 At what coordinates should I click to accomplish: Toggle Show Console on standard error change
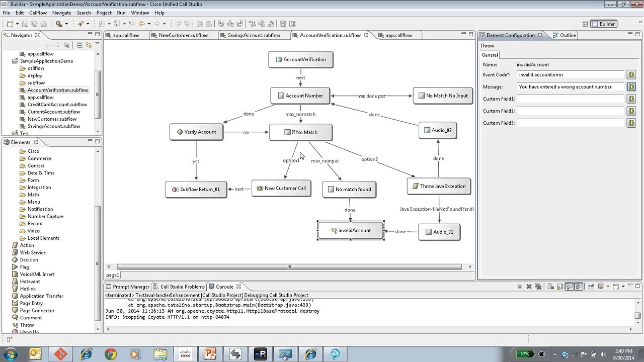pyautogui.click(x=579, y=287)
